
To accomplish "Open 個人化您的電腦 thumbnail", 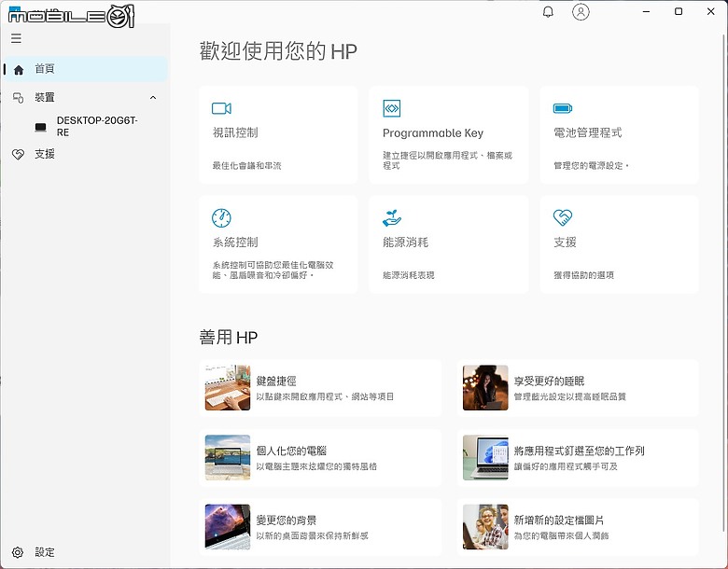I will [228, 457].
